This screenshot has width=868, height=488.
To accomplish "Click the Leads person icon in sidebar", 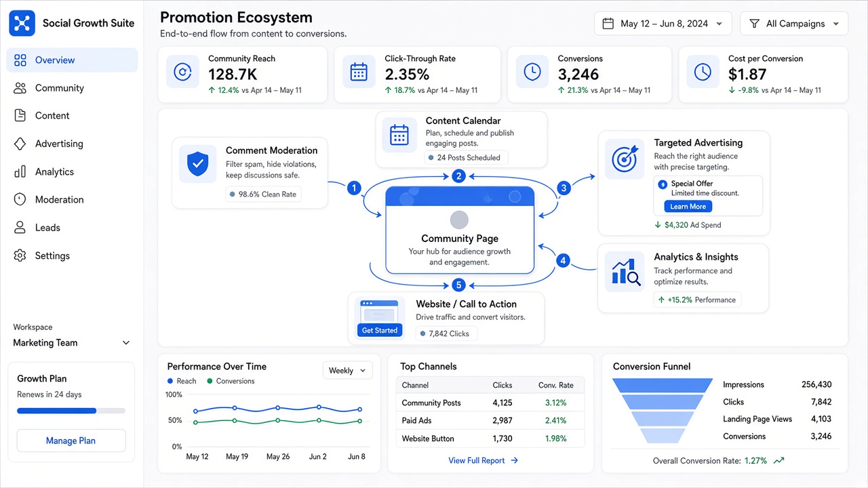I will point(20,228).
